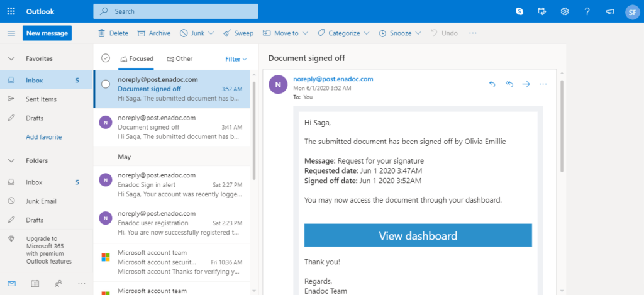Open the Filter dropdown

[236, 59]
